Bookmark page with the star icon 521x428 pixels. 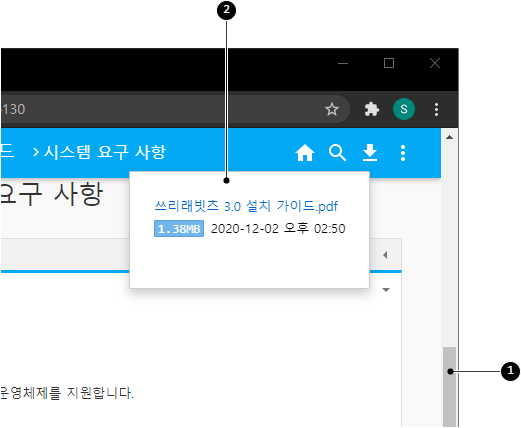(332, 109)
